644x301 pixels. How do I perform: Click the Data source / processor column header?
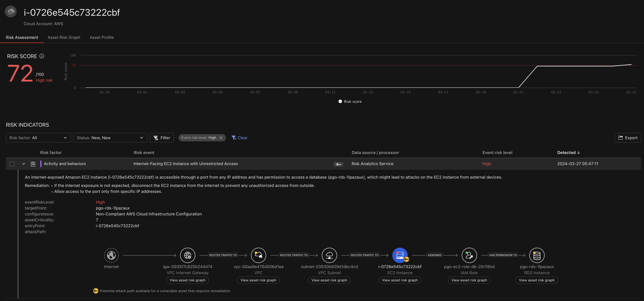pyautogui.click(x=375, y=153)
